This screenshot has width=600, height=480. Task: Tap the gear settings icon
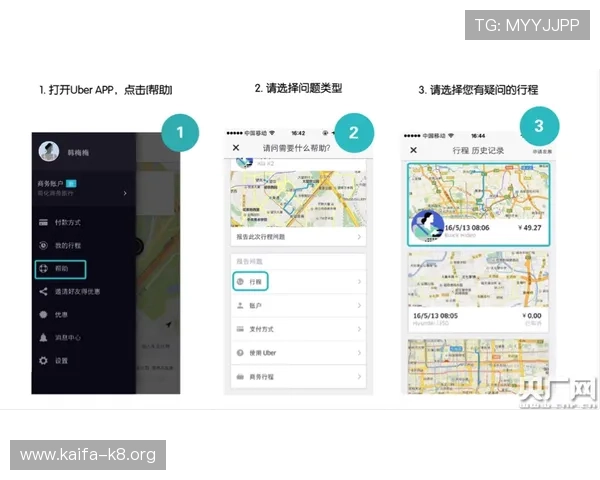(43, 361)
